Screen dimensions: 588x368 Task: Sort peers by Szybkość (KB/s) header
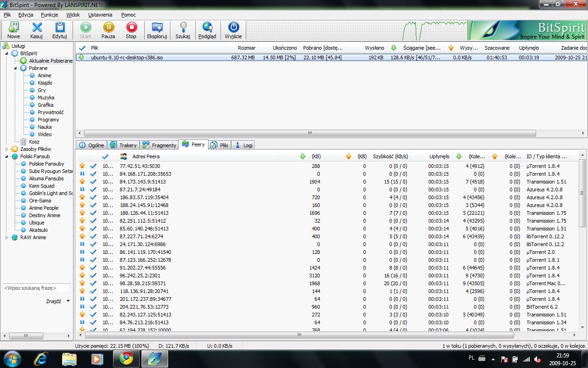(390, 156)
